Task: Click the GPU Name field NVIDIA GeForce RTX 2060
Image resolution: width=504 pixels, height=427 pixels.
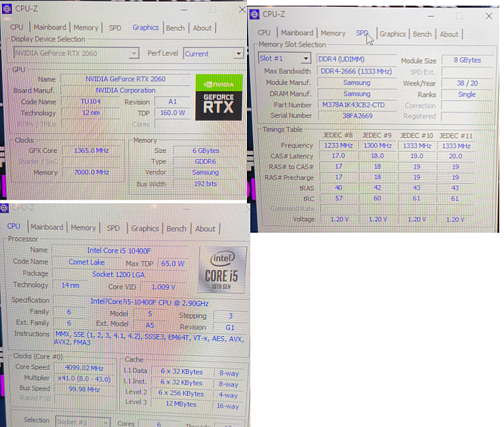Action: [x=125, y=79]
